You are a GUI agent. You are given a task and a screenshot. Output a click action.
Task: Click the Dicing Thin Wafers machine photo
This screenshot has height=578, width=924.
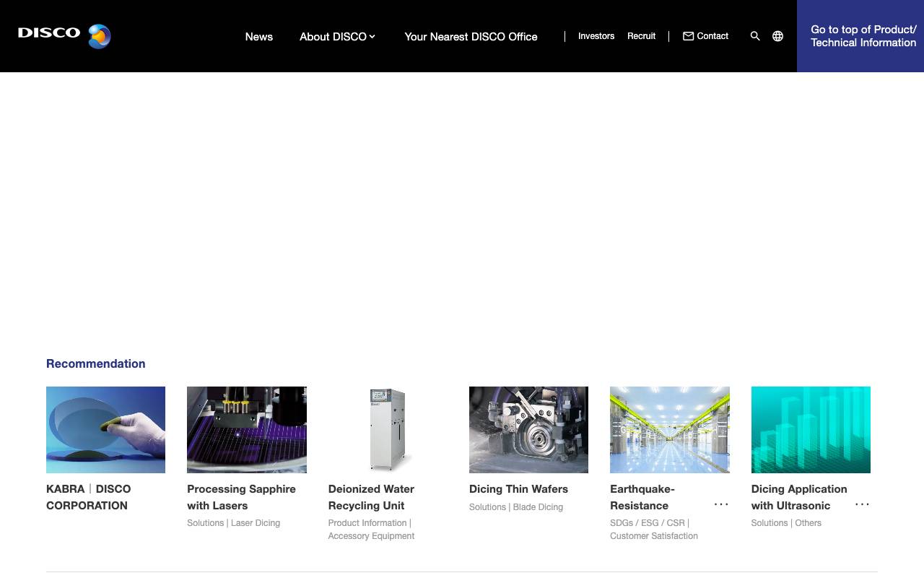pos(528,429)
